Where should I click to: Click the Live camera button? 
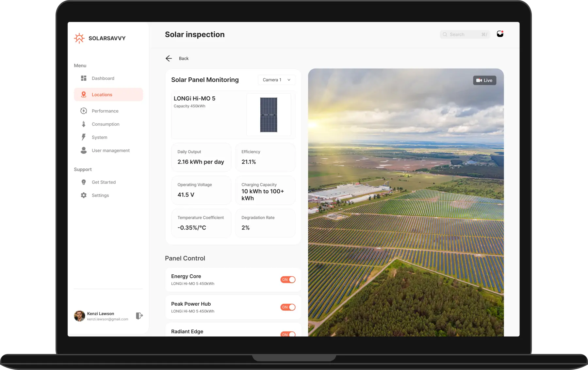[484, 80]
